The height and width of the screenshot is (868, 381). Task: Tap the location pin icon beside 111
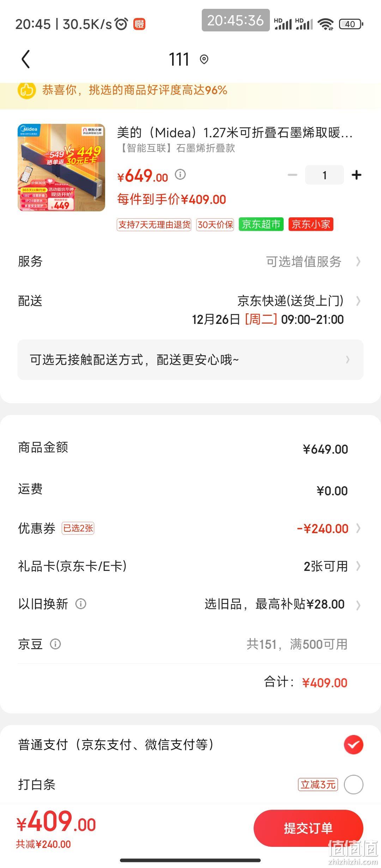pyautogui.click(x=204, y=59)
